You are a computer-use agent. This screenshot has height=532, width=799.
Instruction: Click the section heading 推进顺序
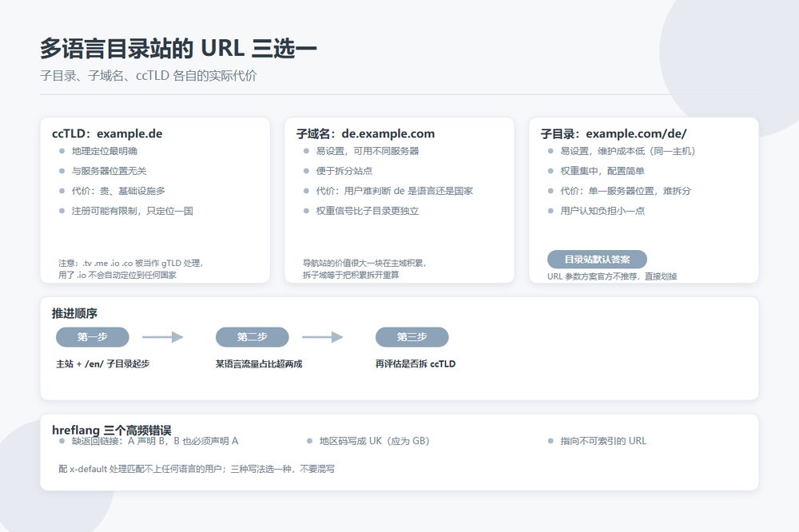(74, 313)
